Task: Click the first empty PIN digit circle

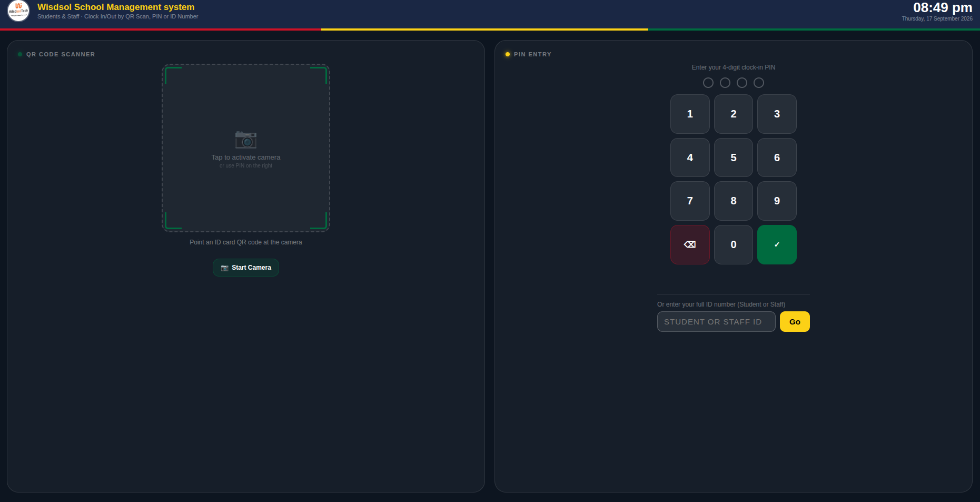Action: pyautogui.click(x=708, y=83)
